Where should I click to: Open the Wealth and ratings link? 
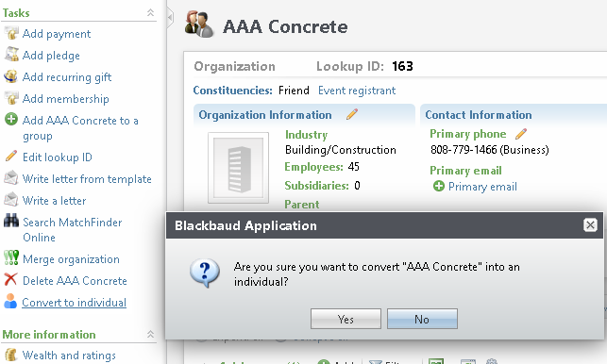(69, 356)
